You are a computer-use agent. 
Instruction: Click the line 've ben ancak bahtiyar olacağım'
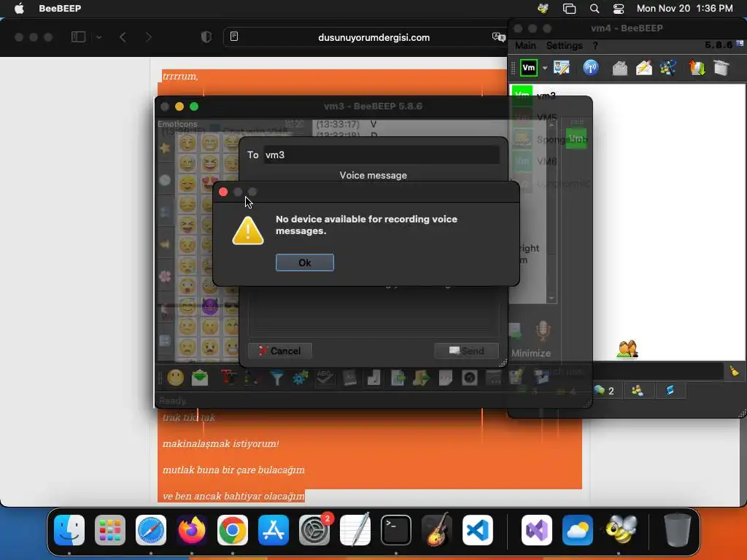pyautogui.click(x=233, y=496)
